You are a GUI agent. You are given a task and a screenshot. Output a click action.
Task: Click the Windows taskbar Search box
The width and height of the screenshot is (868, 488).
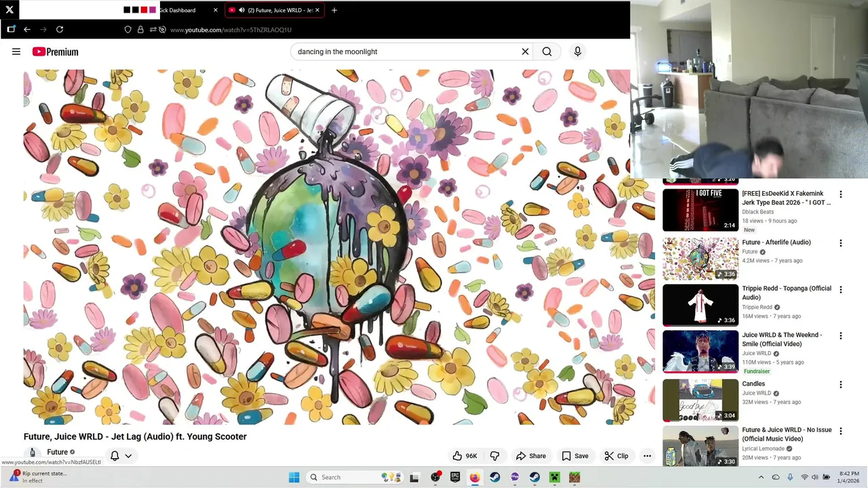(x=355, y=477)
